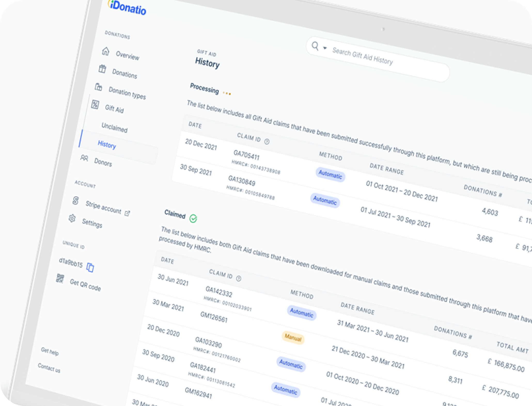The width and height of the screenshot is (532, 406).
Task: Click the Manual badge for claim GM126561
Action: tap(293, 338)
